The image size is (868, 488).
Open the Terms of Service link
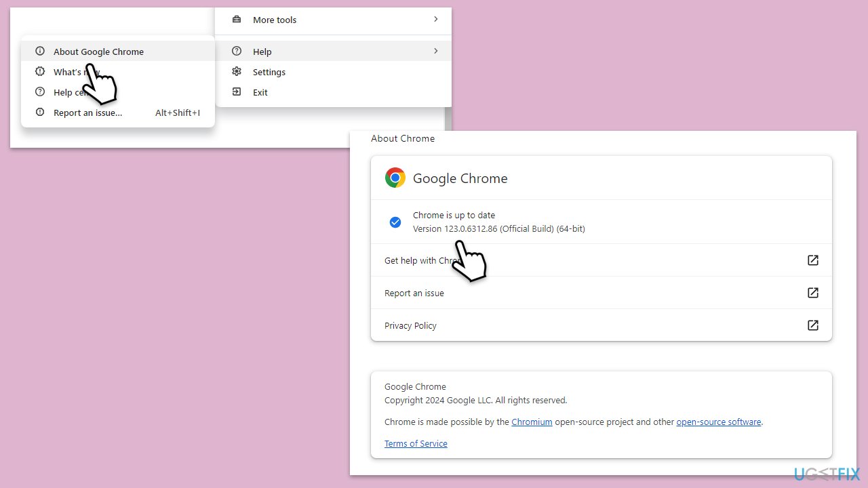[x=416, y=444]
